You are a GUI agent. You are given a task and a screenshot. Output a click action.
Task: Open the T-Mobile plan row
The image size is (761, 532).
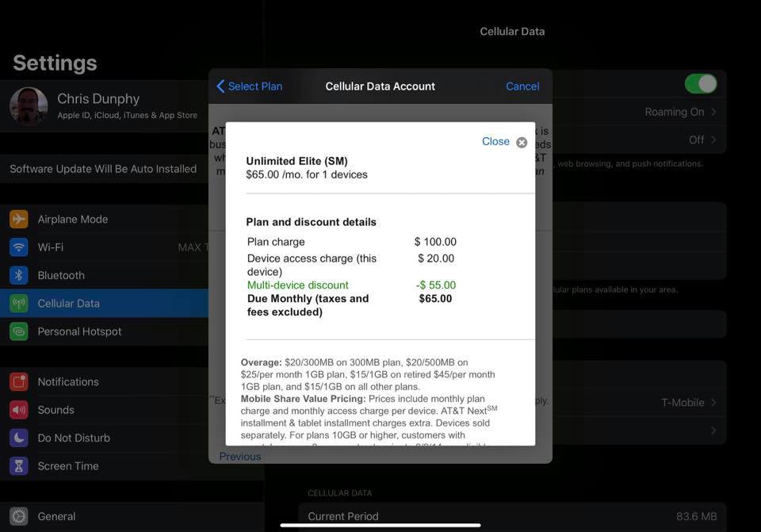(x=639, y=403)
